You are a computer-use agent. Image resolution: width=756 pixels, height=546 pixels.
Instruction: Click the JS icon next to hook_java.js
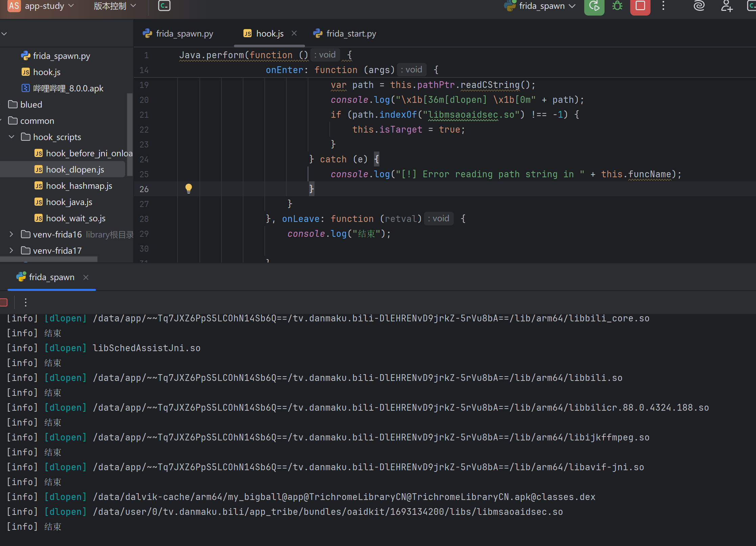click(39, 202)
